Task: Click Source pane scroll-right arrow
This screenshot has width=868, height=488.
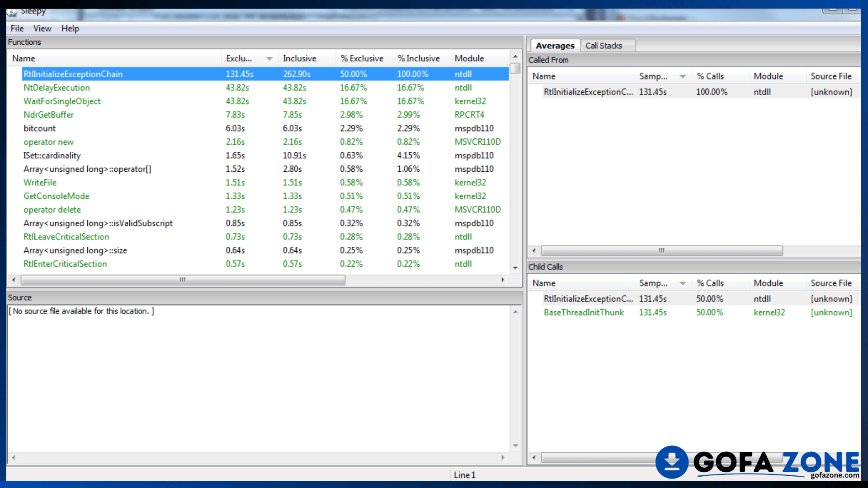Action: click(503, 458)
